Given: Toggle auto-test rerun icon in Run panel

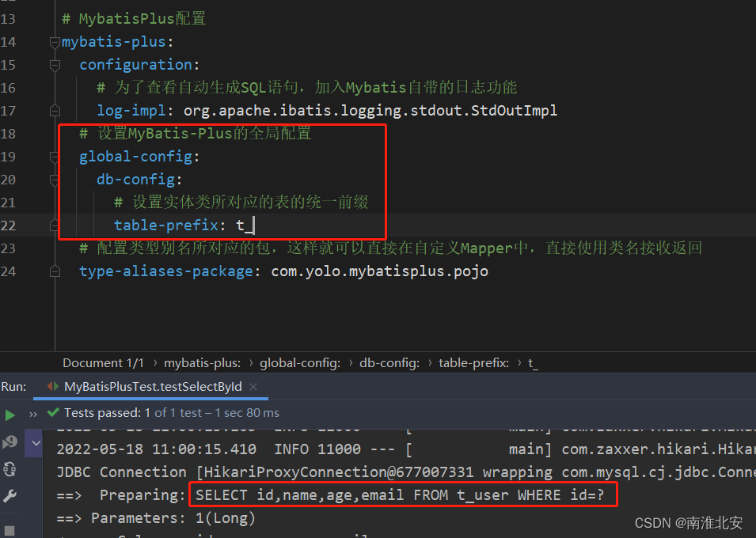Looking at the screenshot, I should point(9,469).
